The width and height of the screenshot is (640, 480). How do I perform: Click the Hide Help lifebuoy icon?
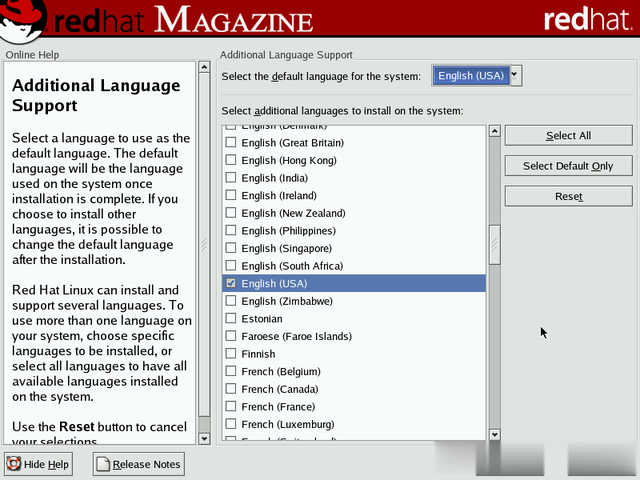point(13,464)
